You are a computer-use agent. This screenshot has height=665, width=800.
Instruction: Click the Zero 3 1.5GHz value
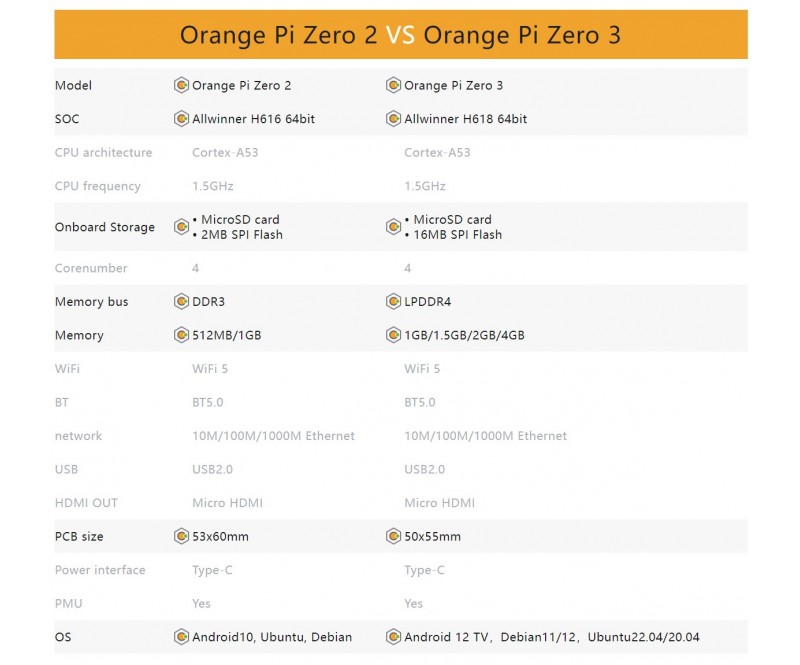pos(425,186)
